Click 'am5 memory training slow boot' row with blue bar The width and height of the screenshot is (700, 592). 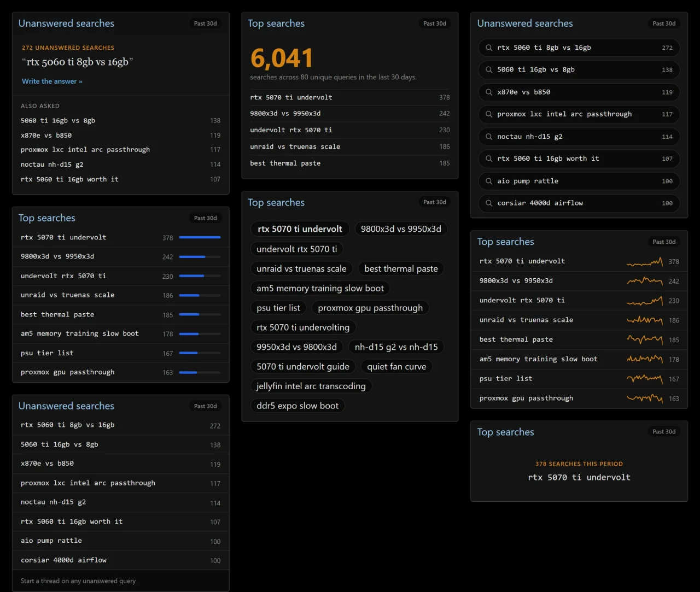[120, 334]
